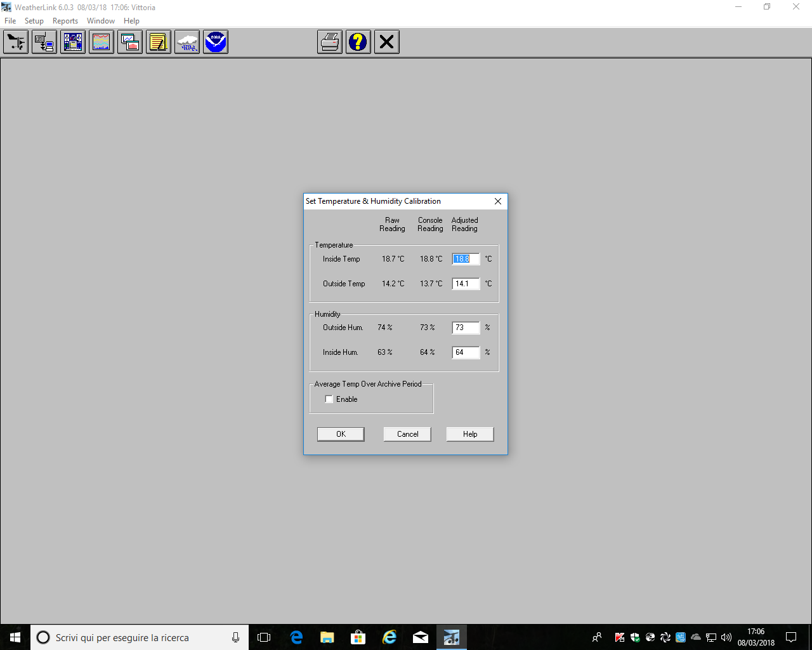Click the OneDrive cloud tray icon
The height and width of the screenshot is (650, 812).
(696, 637)
